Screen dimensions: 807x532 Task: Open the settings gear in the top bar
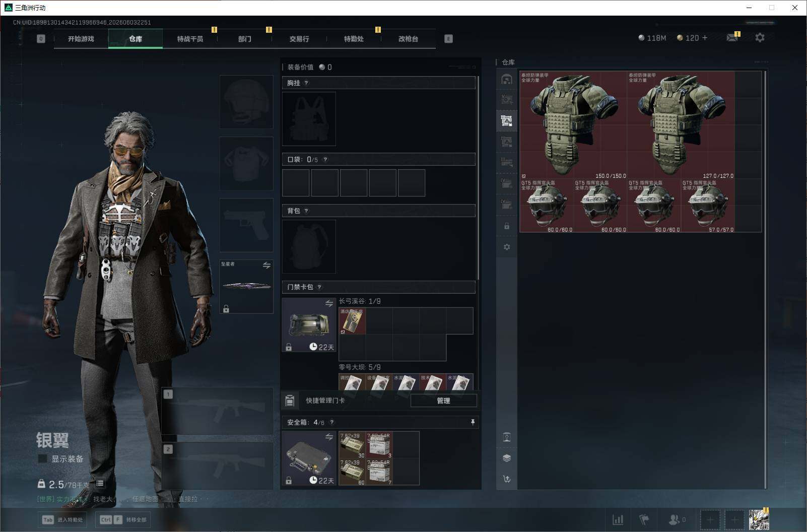[760, 38]
